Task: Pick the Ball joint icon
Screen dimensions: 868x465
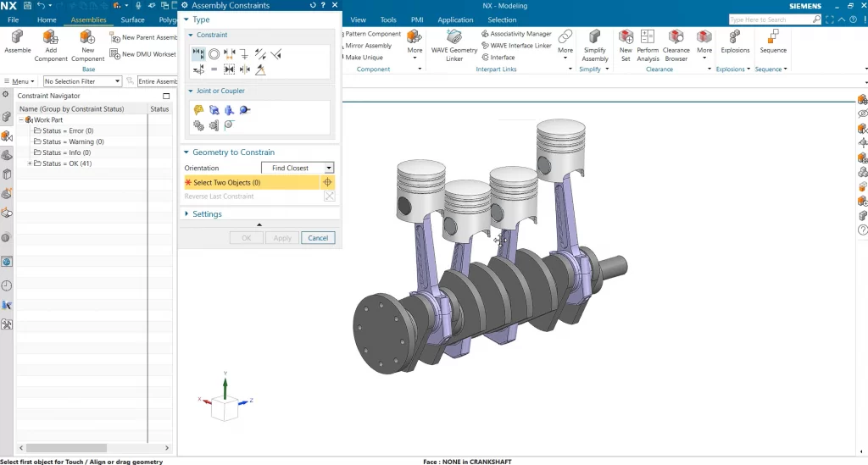Action: [x=245, y=110]
